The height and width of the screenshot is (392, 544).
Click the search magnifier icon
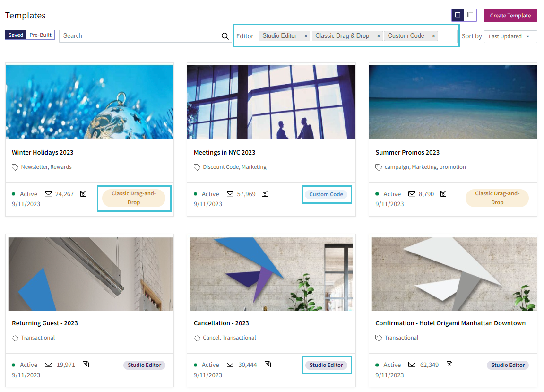tap(225, 36)
